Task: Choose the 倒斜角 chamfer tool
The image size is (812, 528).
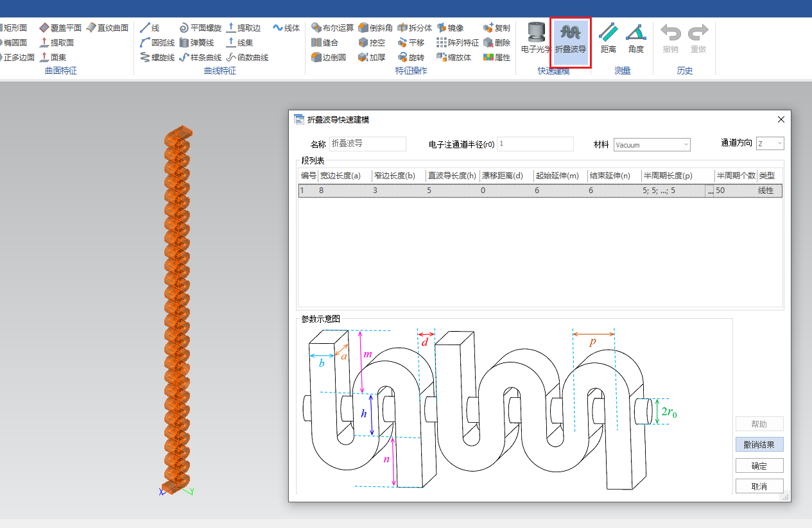Action: [x=376, y=28]
